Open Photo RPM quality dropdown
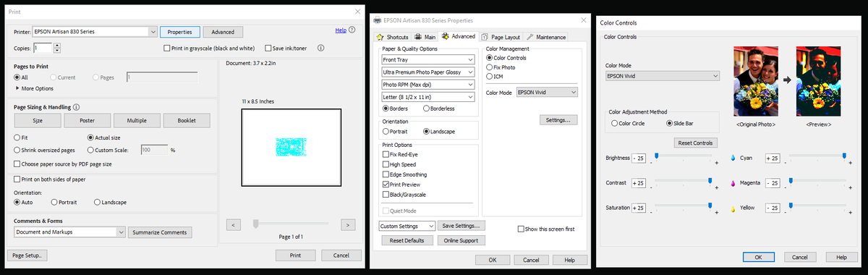 point(427,84)
